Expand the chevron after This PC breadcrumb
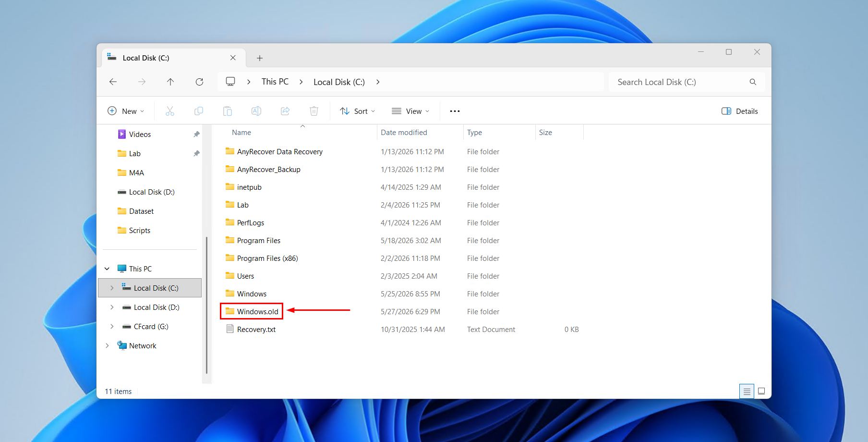Viewport: 868px width, 442px height. [x=301, y=82]
